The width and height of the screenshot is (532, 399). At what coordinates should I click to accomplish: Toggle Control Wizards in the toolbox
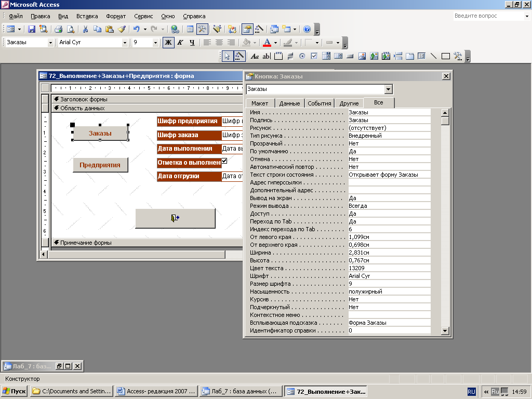pyautogui.click(x=240, y=56)
